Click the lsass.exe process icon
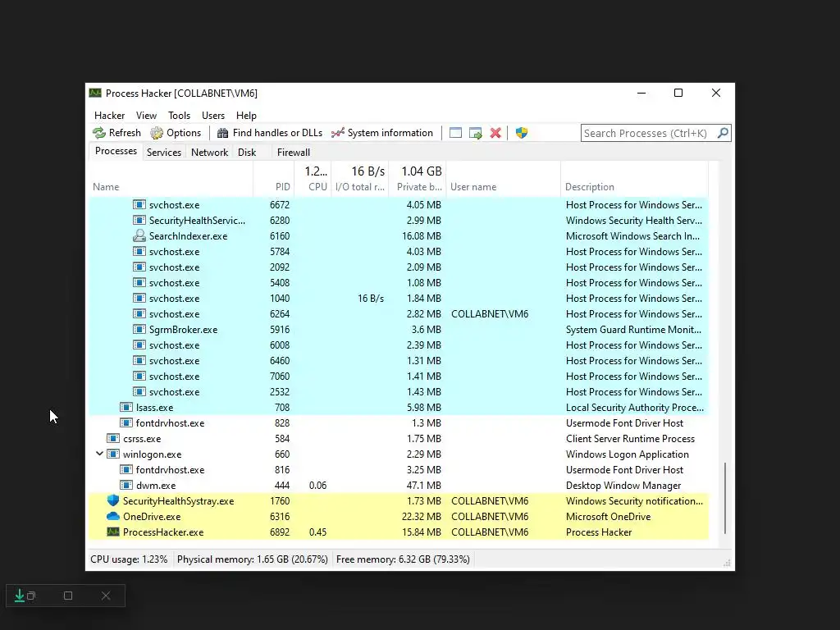The height and width of the screenshot is (630, 840). (126, 408)
